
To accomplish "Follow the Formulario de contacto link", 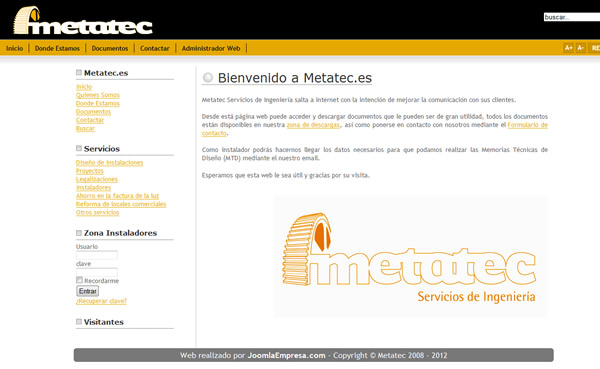I will tap(527, 125).
